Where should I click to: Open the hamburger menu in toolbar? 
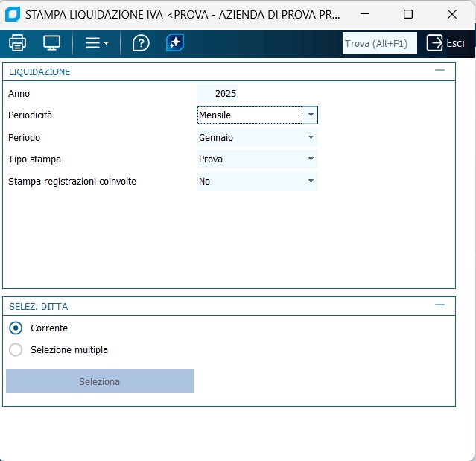pos(96,43)
